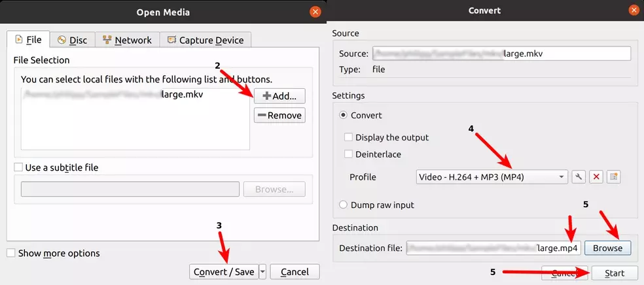
Task: Create a new profile with the list icon
Action: (614, 176)
